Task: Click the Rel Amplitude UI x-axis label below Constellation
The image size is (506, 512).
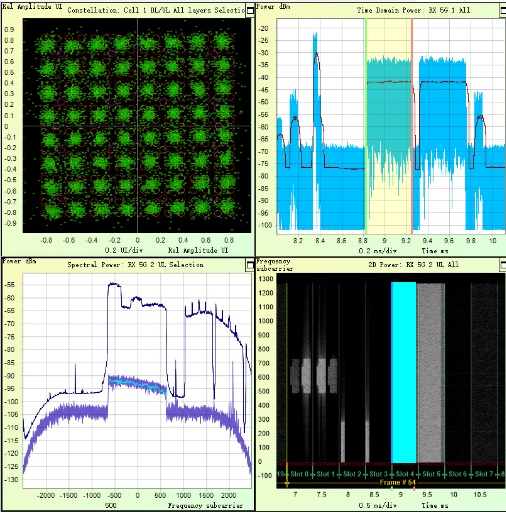Action: pos(198,250)
